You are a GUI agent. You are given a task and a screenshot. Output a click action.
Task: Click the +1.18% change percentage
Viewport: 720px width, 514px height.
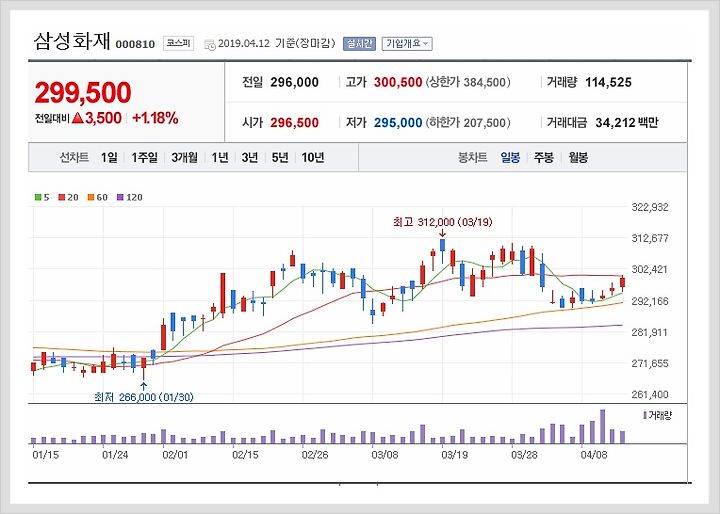coord(155,118)
